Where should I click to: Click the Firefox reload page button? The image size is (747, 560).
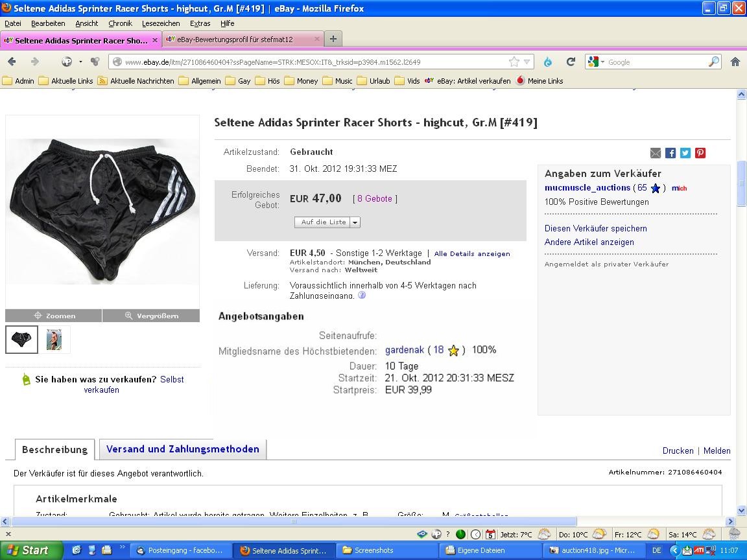(571, 62)
